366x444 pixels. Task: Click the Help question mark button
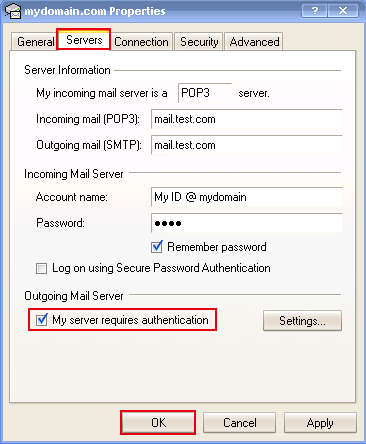click(314, 11)
